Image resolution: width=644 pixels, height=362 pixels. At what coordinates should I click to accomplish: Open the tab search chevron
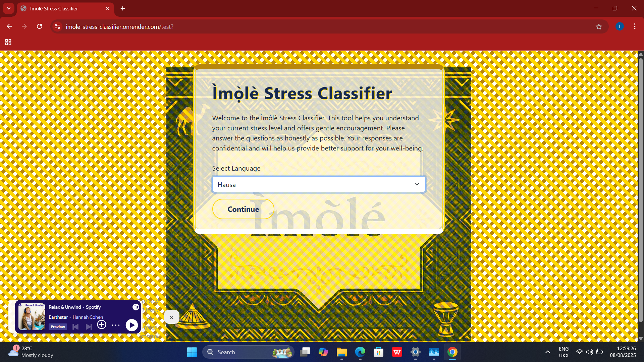9,8
